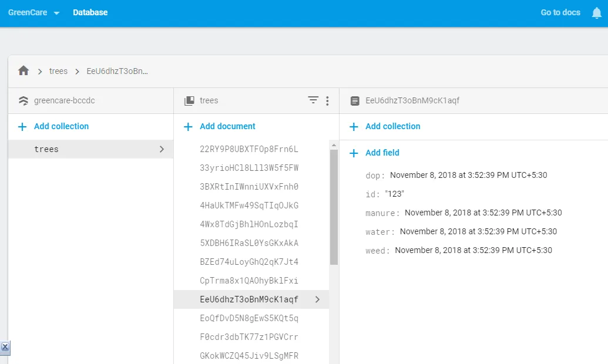Click the document icon beside EeU6dhzT3oBnM9cK1aqf
The height and width of the screenshot is (364, 608).
pyautogui.click(x=355, y=101)
